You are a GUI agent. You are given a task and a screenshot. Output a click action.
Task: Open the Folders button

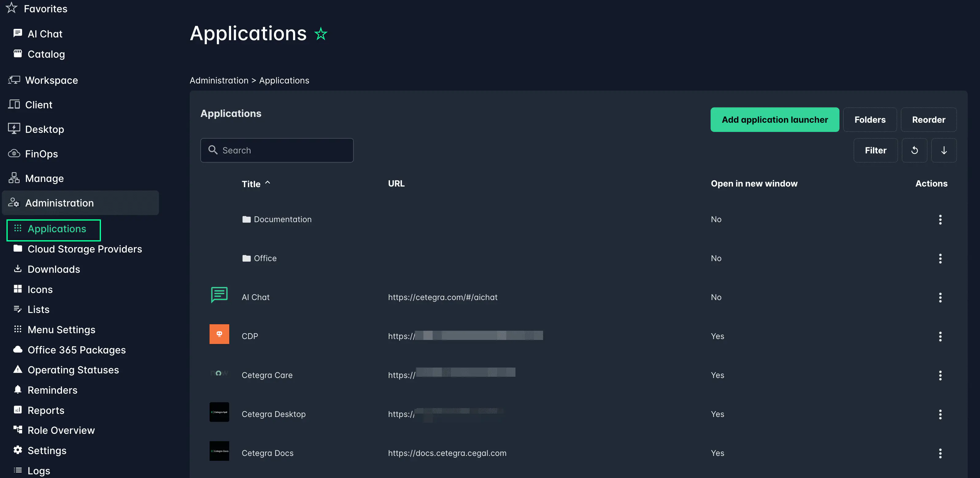point(869,120)
